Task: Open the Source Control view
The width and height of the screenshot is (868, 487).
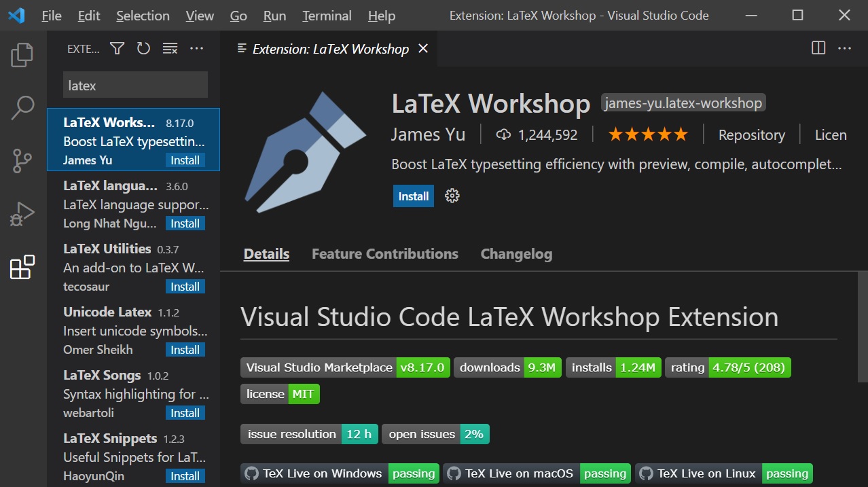Action: [x=22, y=161]
